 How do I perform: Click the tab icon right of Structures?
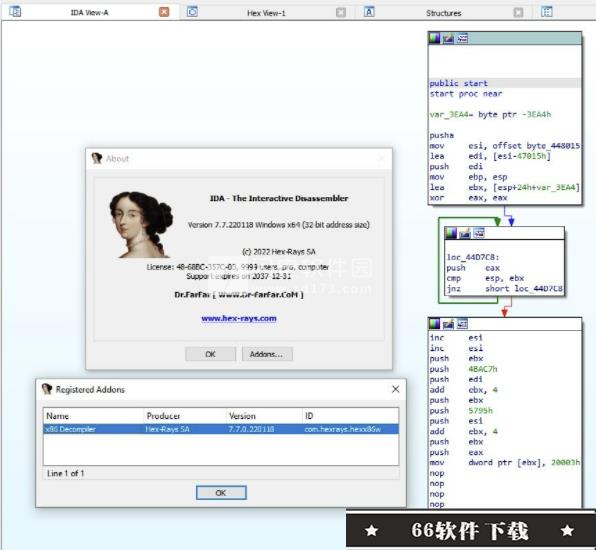coord(547,12)
